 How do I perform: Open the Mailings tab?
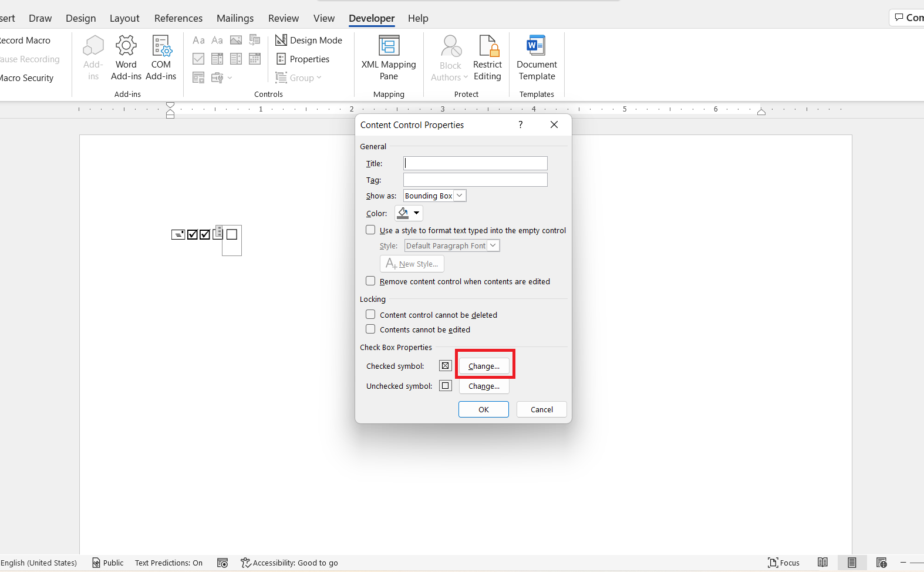(235, 18)
